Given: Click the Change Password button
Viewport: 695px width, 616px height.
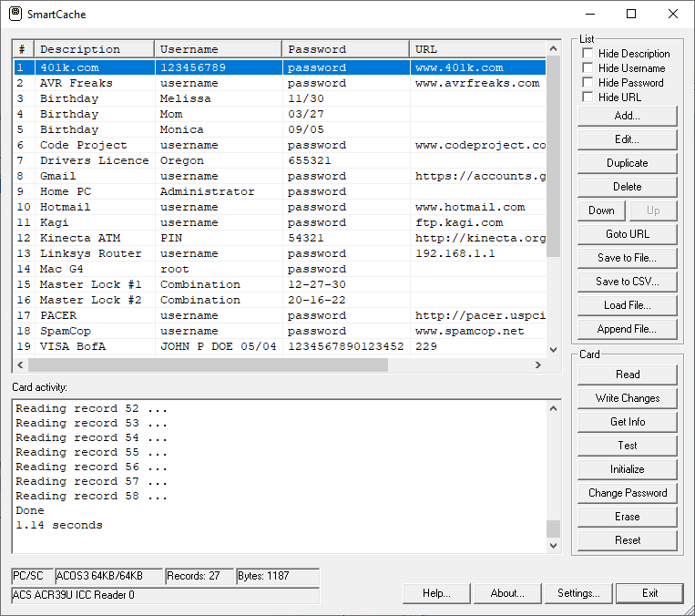Looking at the screenshot, I should point(627,493).
